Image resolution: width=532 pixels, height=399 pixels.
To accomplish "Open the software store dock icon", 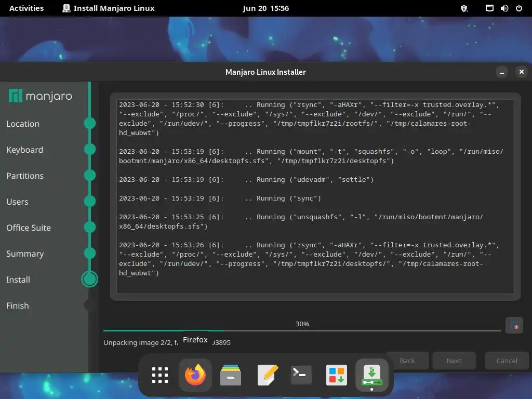I will tap(337, 375).
